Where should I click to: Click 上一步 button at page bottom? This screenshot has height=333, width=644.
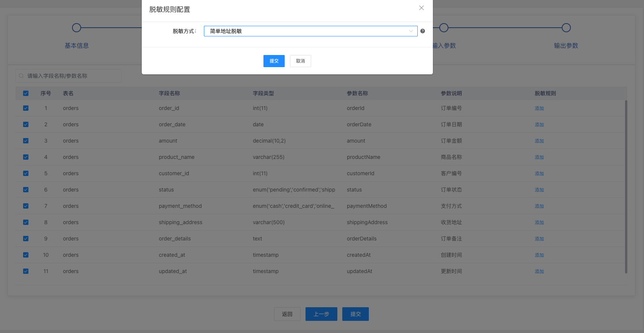(x=321, y=314)
